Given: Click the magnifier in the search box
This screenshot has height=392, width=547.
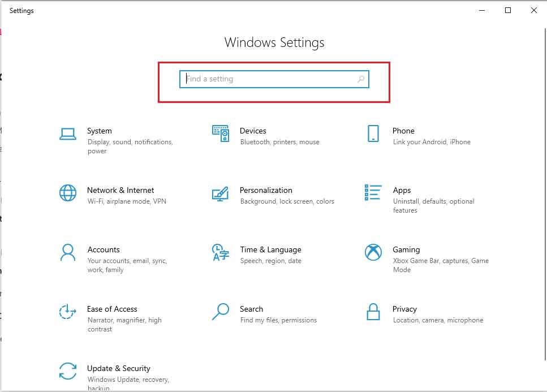Looking at the screenshot, I should pos(361,79).
